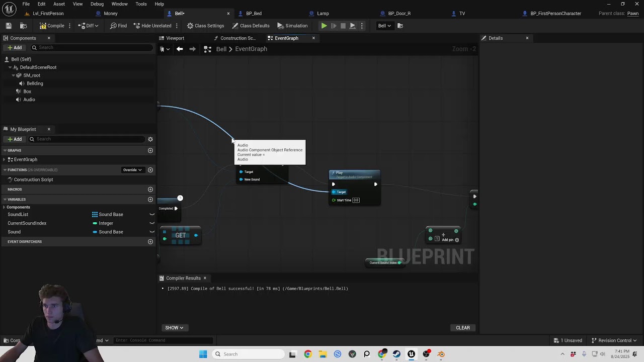Click the 1 Unsaved indicator

[568, 340]
